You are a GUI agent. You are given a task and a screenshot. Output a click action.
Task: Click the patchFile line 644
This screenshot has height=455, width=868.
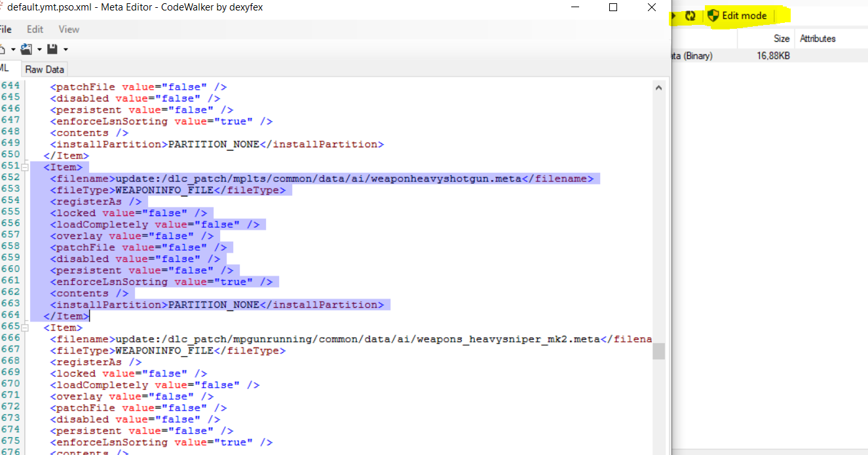click(x=138, y=87)
